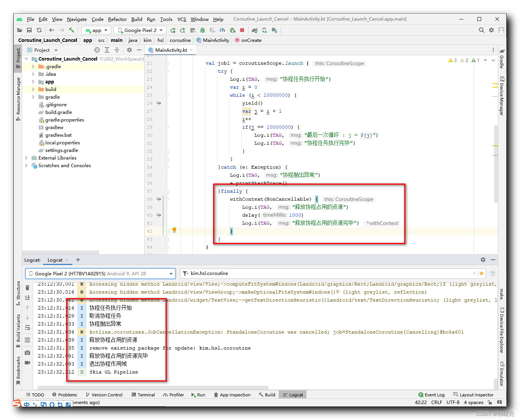Expand the app module folder
The height and width of the screenshot is (420, 520).
(x=33, y=81)
